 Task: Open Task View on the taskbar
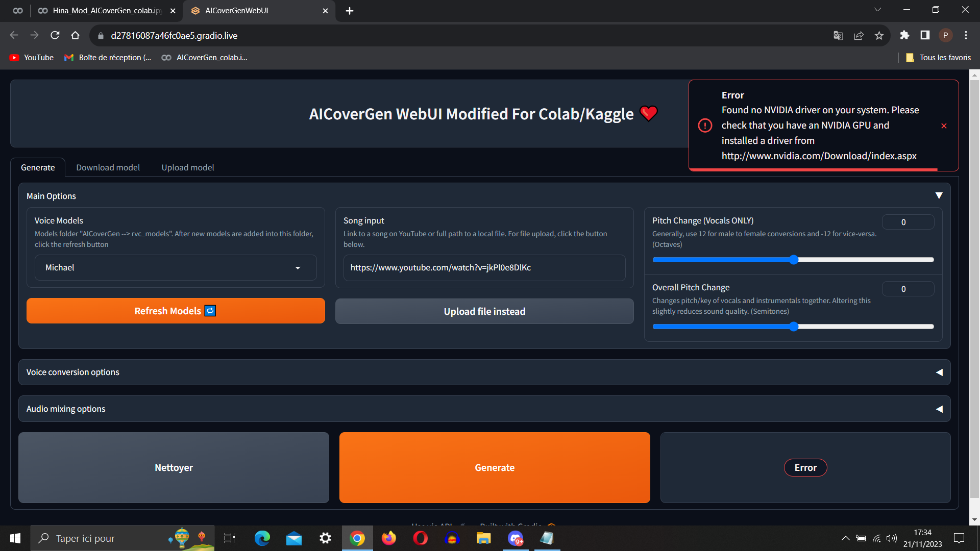230,538
